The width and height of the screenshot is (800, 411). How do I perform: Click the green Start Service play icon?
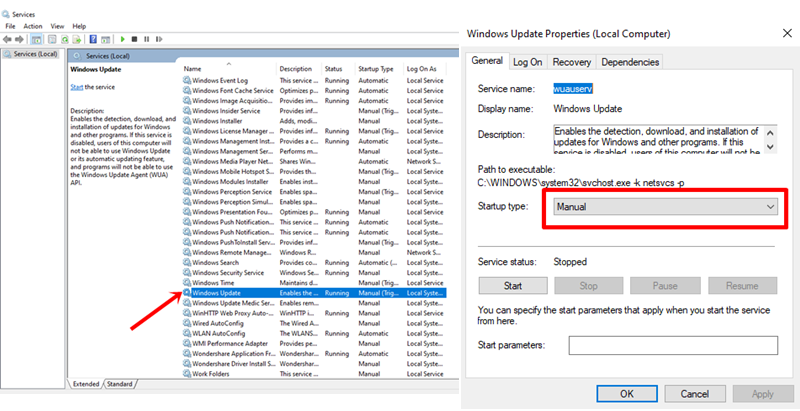click(x=122, y=39)
